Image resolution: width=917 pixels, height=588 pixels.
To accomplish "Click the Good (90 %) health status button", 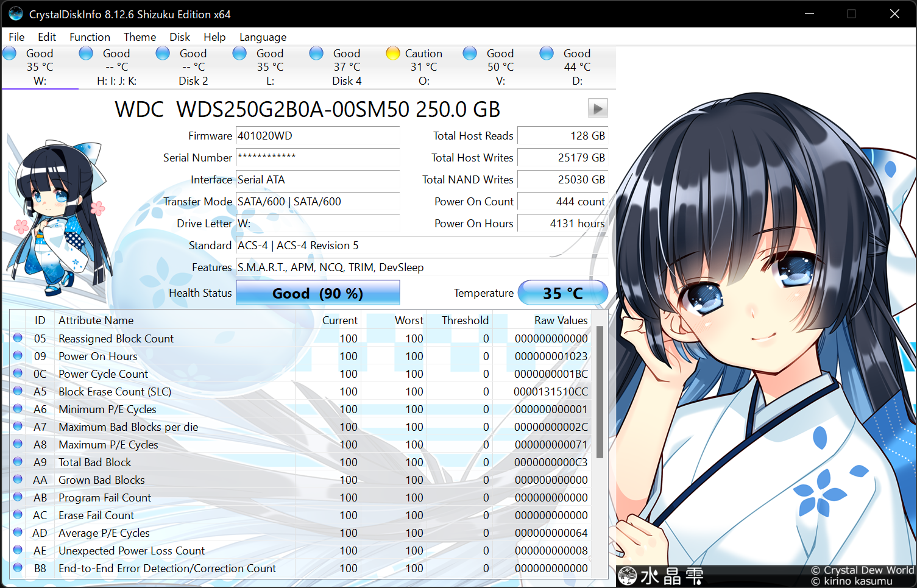I will coord(317,293).
